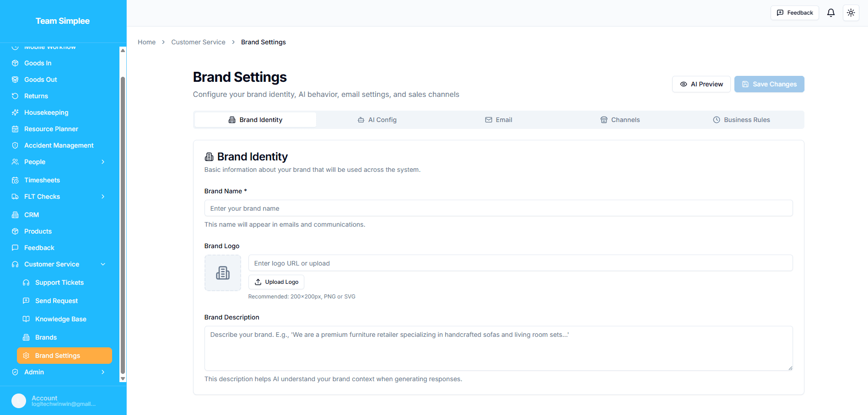
Task: Click the brand logo placeholder thumbnail
Action: point(222,273)
